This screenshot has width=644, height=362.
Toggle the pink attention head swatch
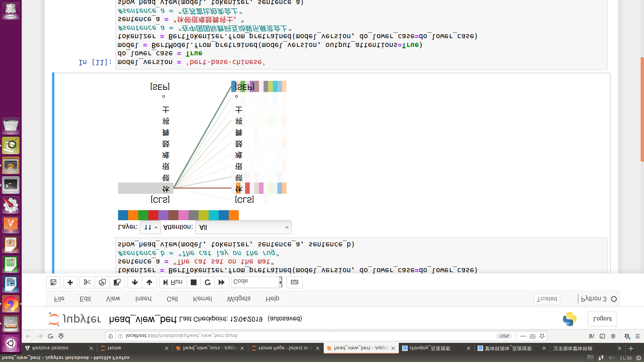[x=183, y=215]
